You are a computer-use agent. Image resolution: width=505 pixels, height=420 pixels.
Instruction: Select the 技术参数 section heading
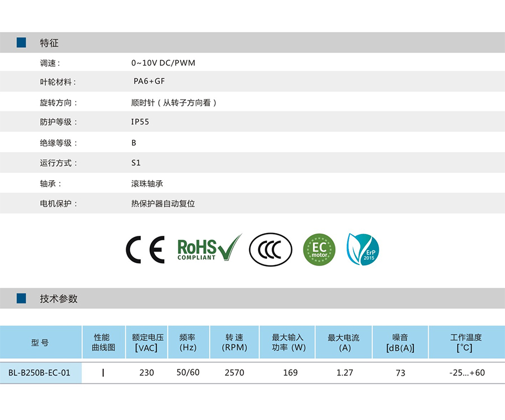[59, 299]
